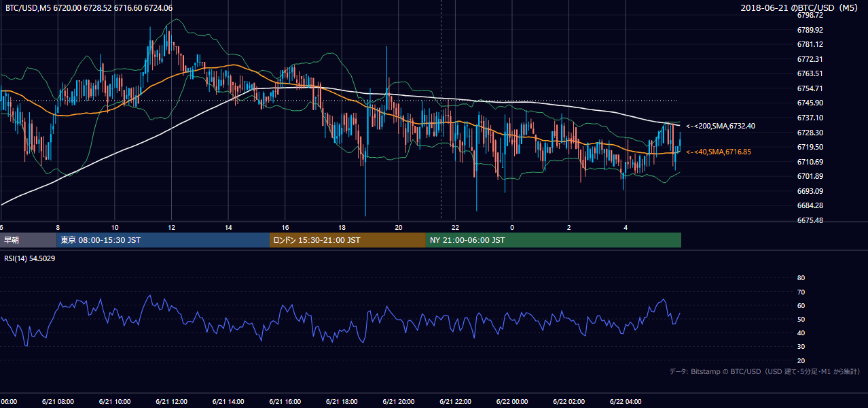The image size is (868, 408).
Task: Click the BTC/USD,M5 OHLC header text
Action: tap(89, 7)
